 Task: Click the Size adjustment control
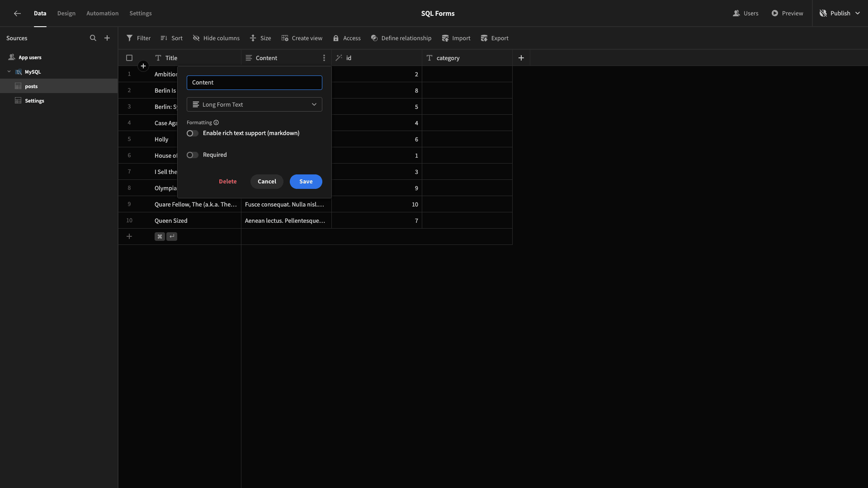(260, 38)
